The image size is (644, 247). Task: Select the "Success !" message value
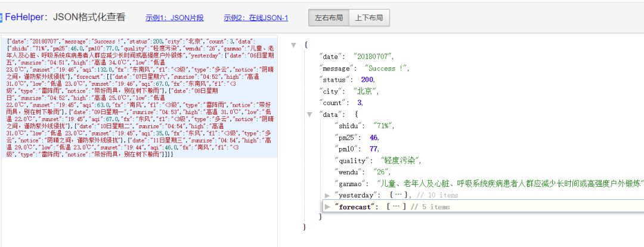pyautogui.click(x=386, y=68)
